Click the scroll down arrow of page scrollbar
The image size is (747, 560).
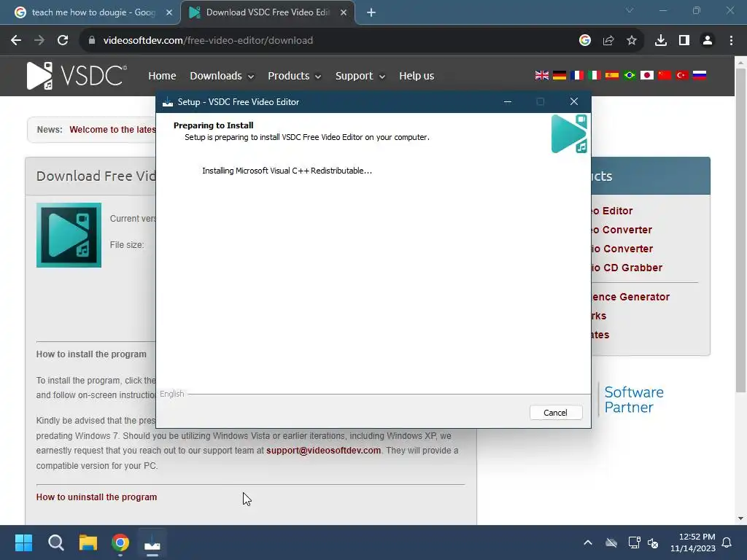coord(740,518)
